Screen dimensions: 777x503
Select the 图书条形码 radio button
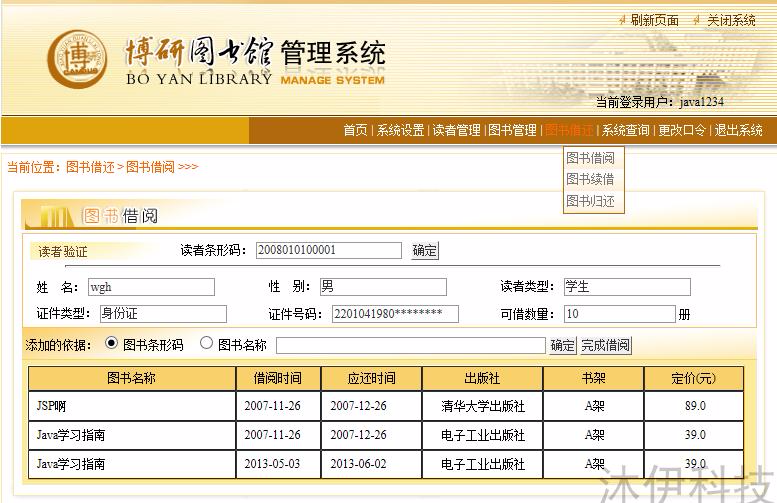[x=111, y=343]
